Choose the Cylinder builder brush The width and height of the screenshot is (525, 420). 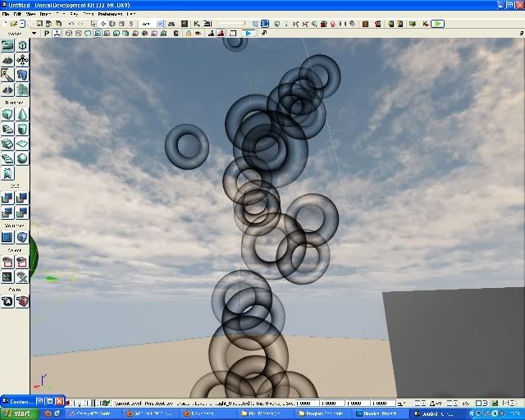point(22,130)
